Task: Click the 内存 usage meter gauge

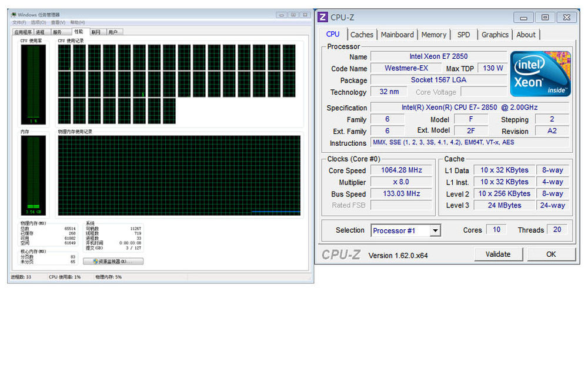Action: (34, 175)
